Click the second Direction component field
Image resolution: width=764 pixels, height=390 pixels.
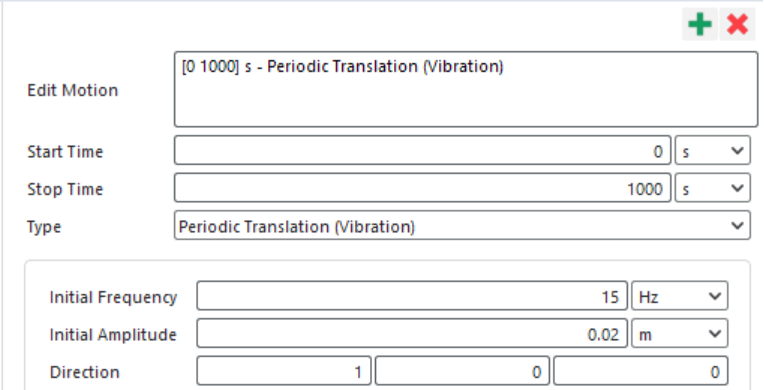[x=462, y=371]
